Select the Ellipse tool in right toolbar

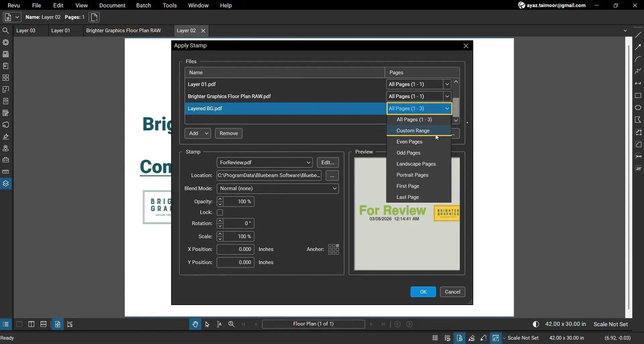(638, 107)
